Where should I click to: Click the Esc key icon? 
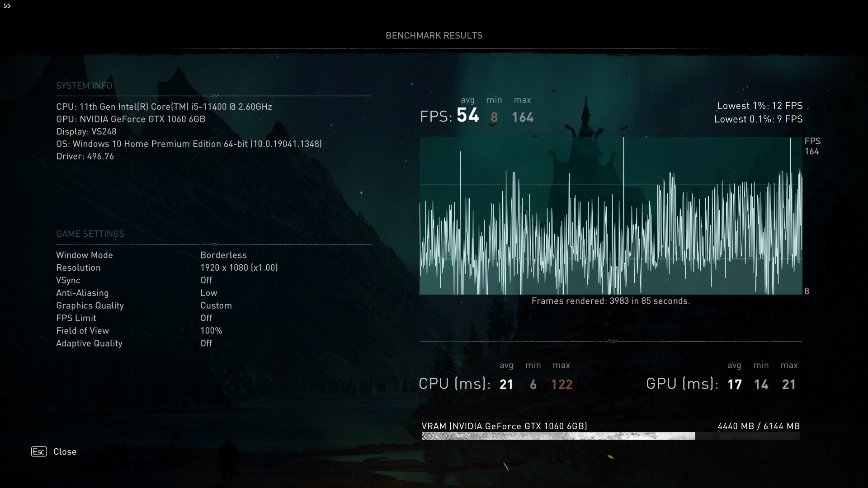click(39, 451)
